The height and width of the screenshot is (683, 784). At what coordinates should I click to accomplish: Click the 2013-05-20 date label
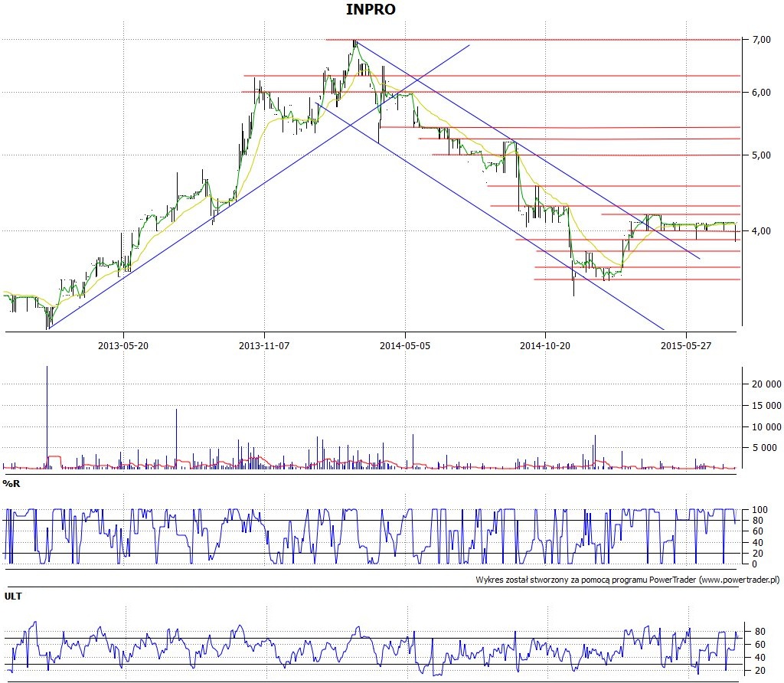pyautogui.click(x=123, y=345)
